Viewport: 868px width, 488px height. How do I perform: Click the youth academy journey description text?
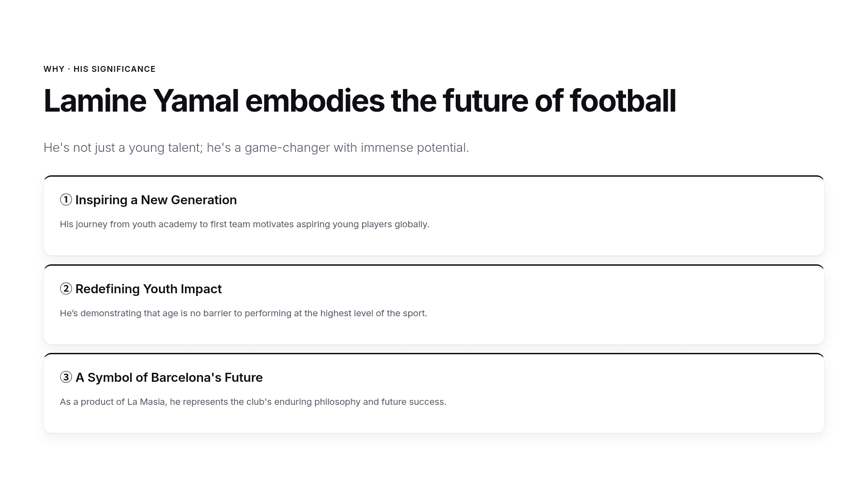tap(245, 225)
